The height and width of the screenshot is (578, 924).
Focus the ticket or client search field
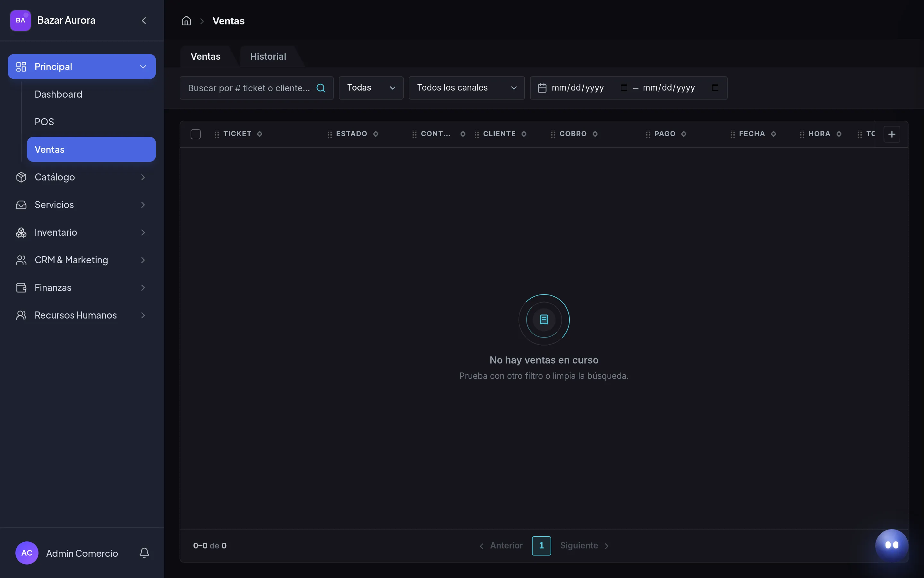click(257, 88)
